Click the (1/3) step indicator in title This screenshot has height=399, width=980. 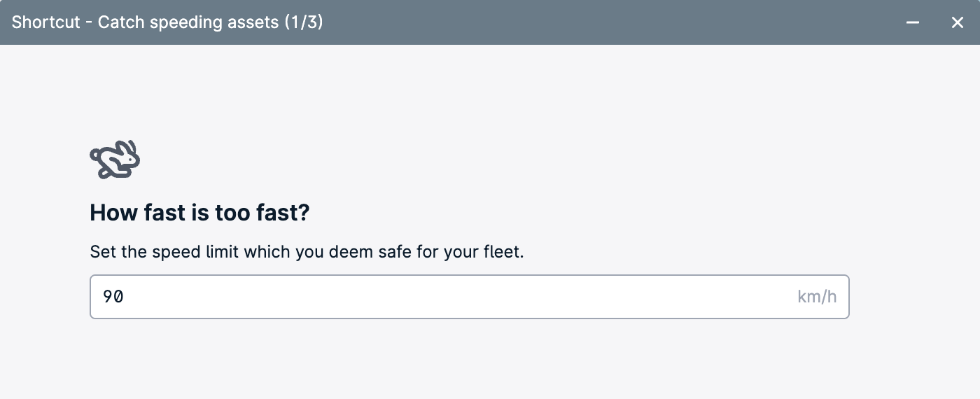[304, 22]
